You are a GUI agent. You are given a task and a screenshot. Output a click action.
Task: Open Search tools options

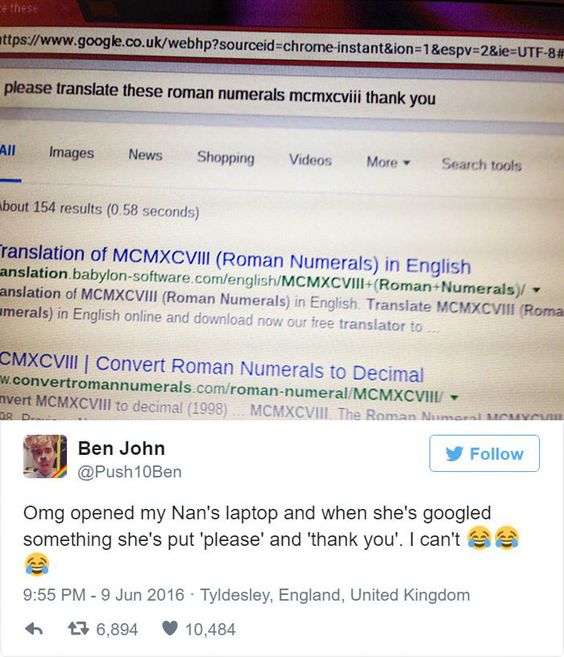(481, 165)
